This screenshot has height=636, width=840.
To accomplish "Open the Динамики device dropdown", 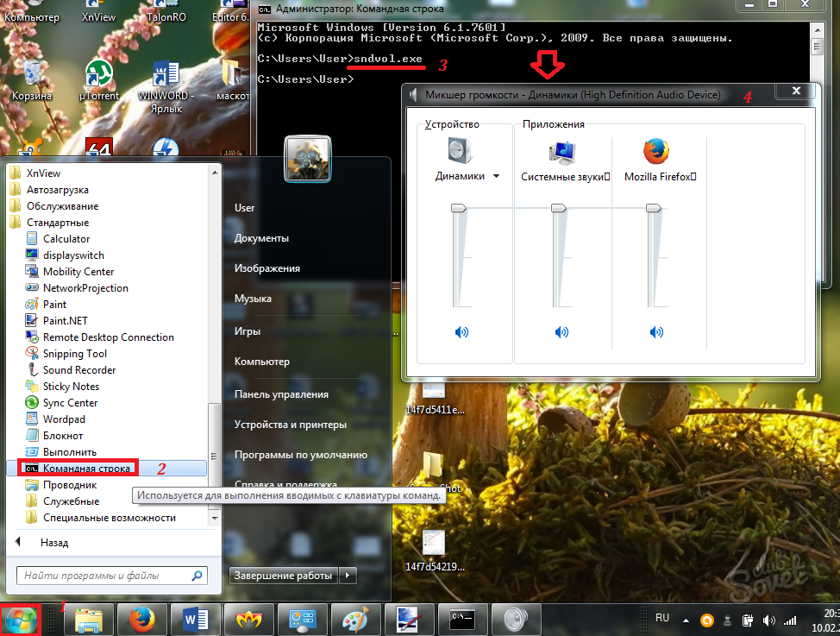I will coord(496,177).
